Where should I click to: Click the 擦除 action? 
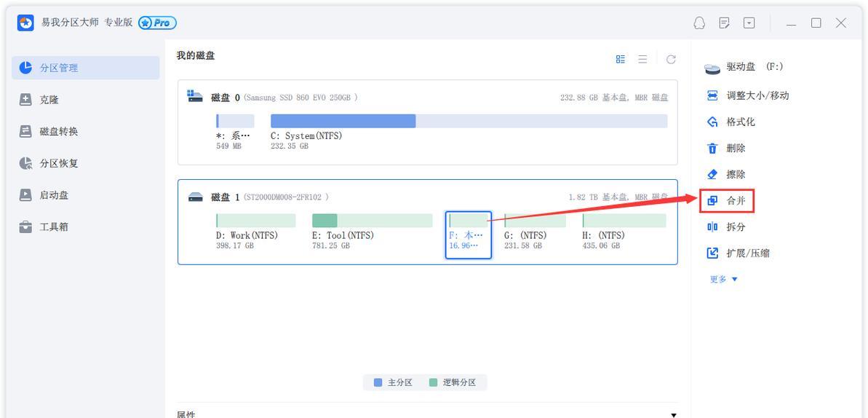726,174
